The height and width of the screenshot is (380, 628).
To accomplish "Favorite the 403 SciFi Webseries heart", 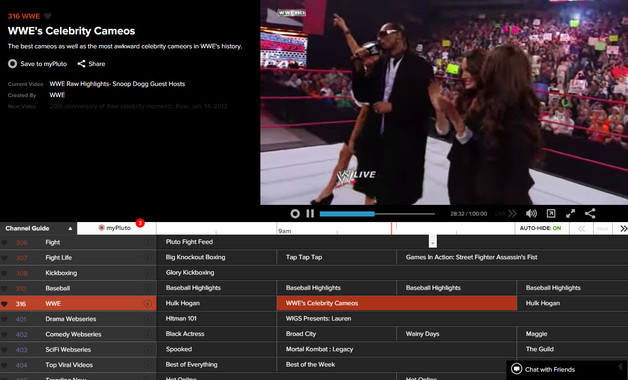I will pos(4,350).
